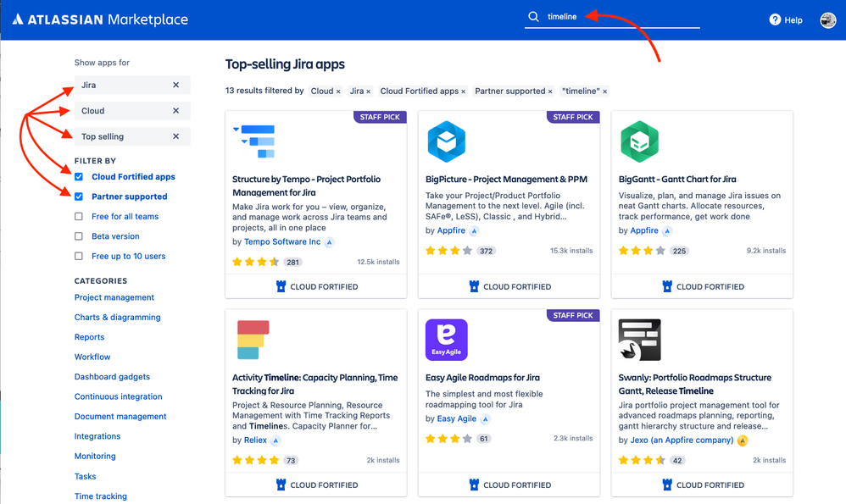Open the Time tracking category
Viewport: 846px width, 504px height.
click(100, 496)
